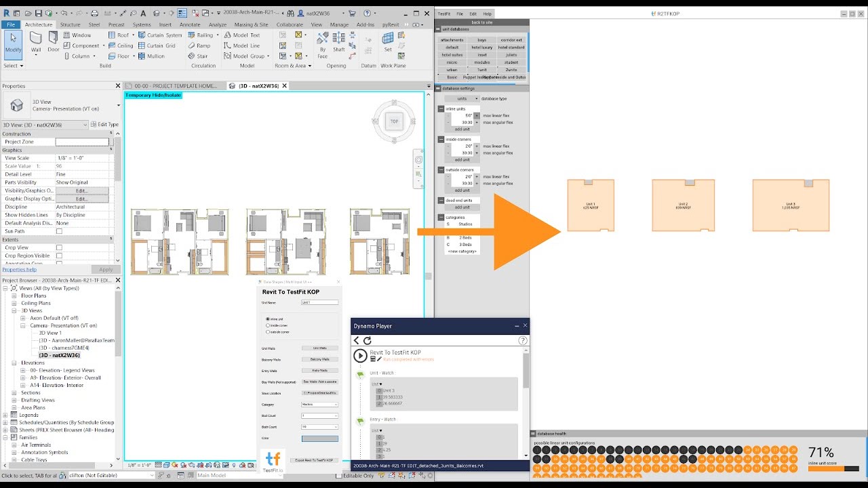Click add unit under inline units
This screenshot has height=488, width=868.
[462, 129]
